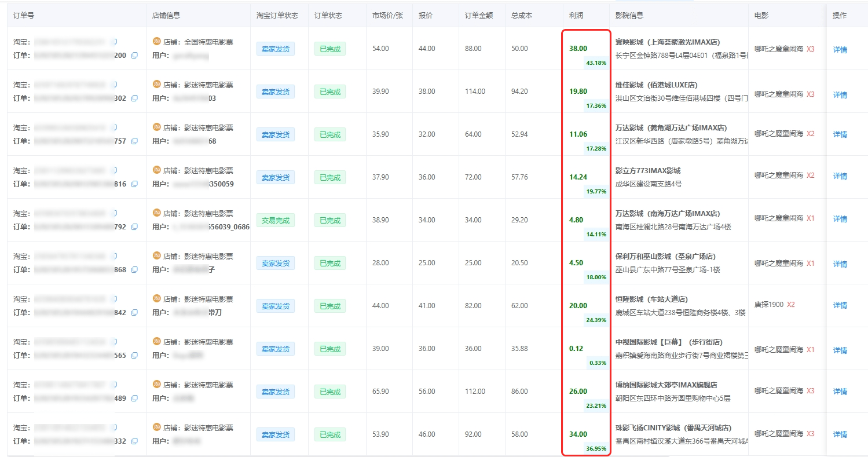This screenshot has height=457, width=868.
Task: Copy the 淘宝 number above order ending 332
Action: pos(115,427)
